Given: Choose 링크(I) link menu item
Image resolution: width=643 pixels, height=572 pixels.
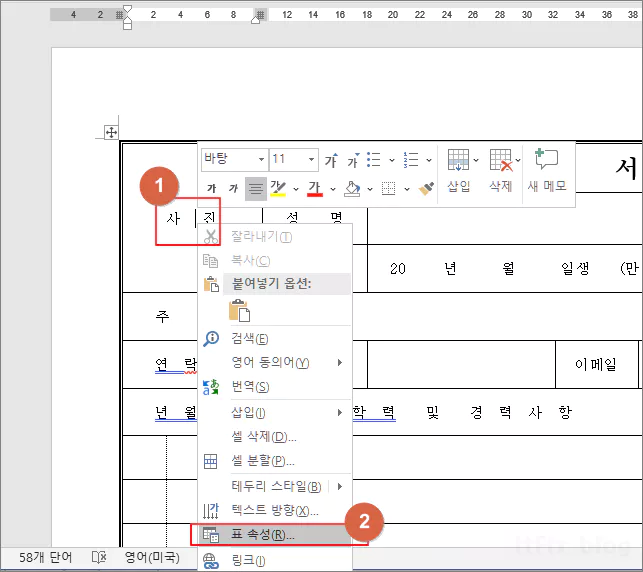Looking at the screenshot, I should 275,561.
